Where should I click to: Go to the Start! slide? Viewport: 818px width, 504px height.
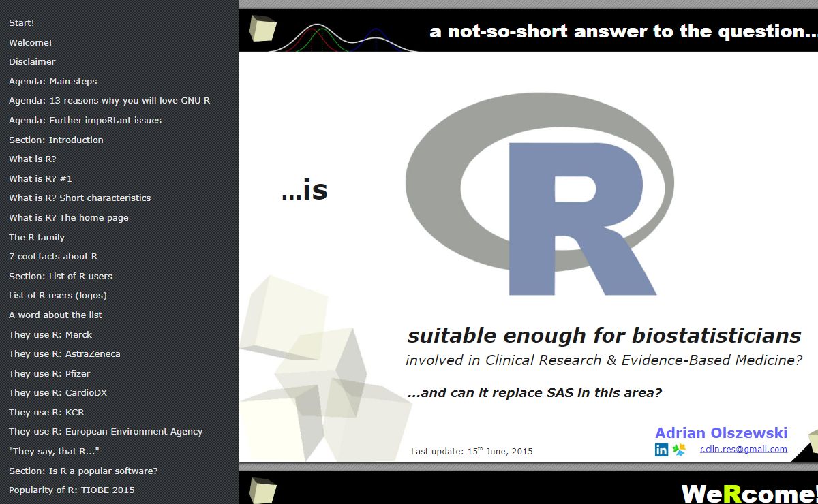(22, 22)
